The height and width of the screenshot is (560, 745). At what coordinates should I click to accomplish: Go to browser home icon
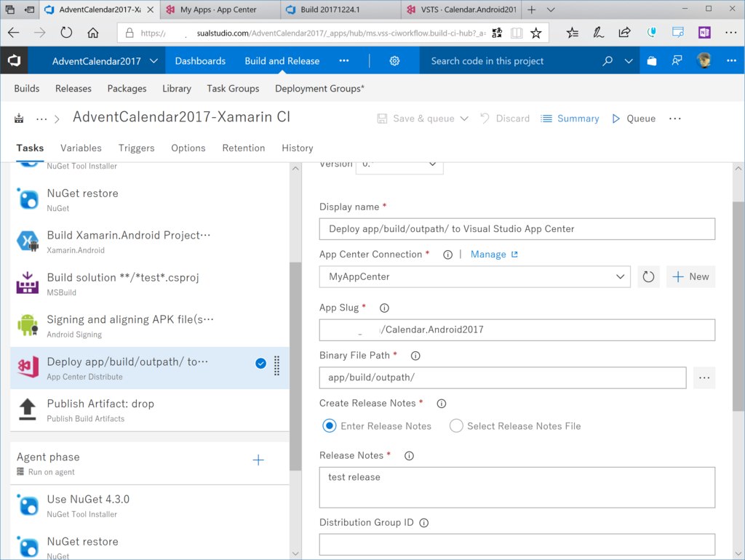point(93,33)
